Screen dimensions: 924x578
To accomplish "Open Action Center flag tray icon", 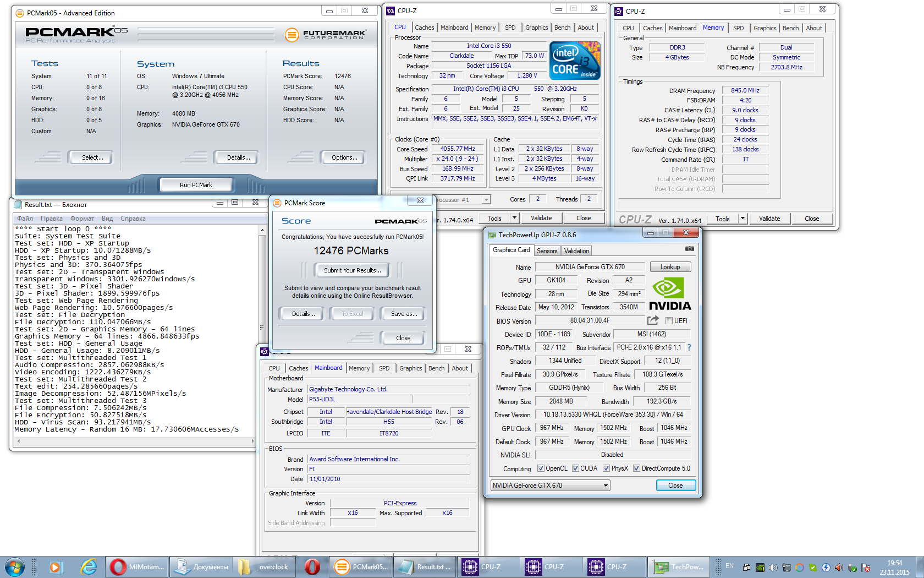I will 866,568.
